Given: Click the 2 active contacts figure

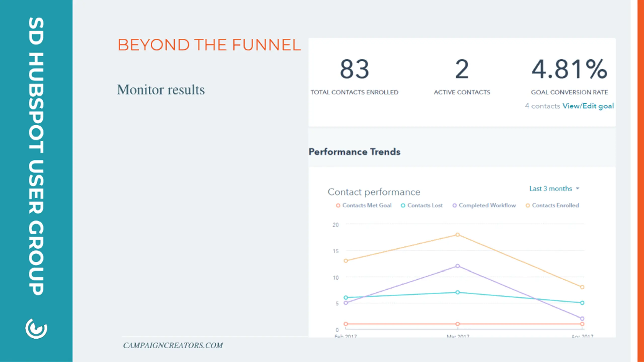Looking at the screenshot, I should 462,69.
